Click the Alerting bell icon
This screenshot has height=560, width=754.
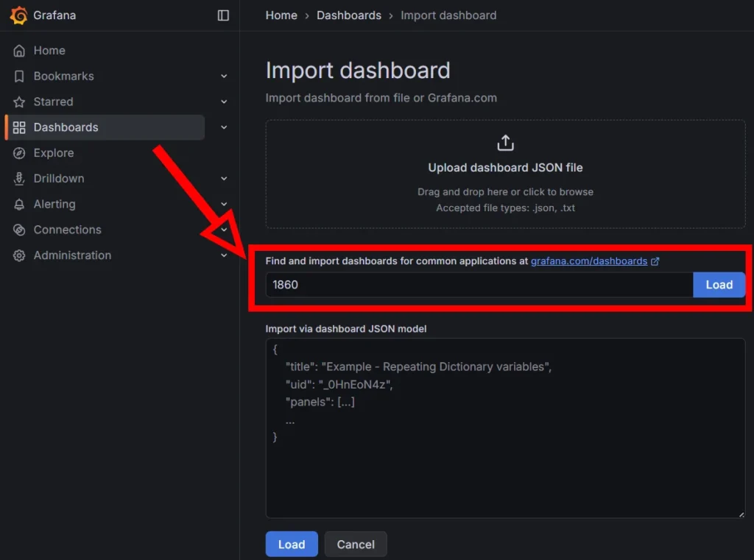point(20,205)
